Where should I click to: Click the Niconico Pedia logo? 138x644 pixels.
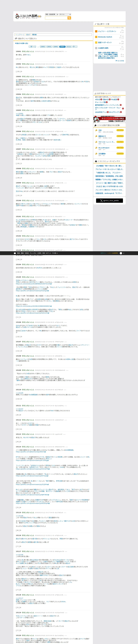click(x=28, y=16)
